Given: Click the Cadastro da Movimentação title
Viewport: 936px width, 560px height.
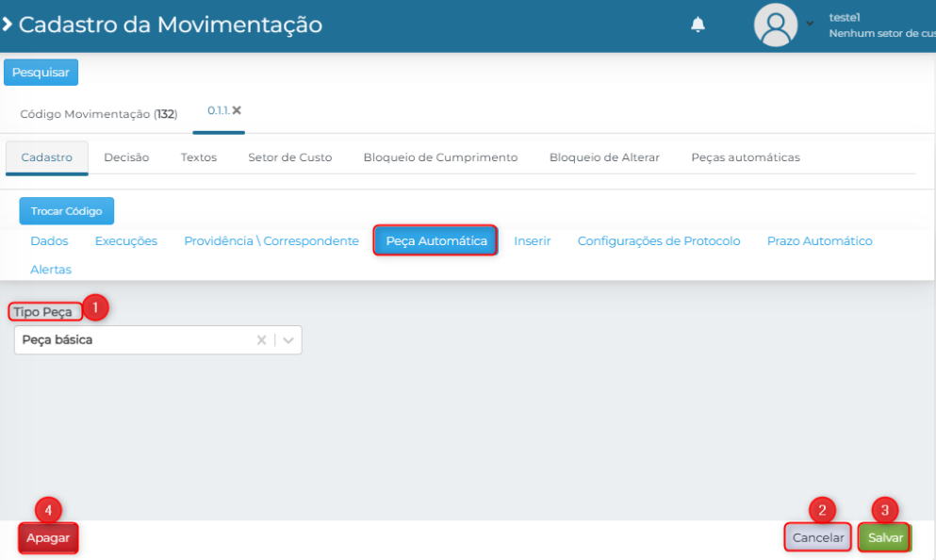Looking at the screenshot, I should (170, 25).
